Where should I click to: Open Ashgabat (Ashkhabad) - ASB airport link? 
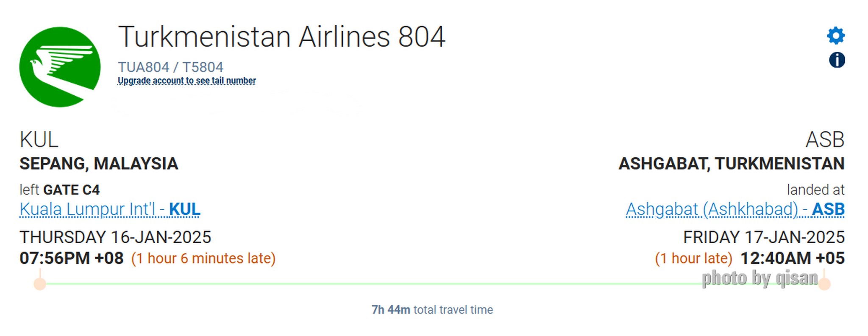pyautogui.click(x=735, y=209)
